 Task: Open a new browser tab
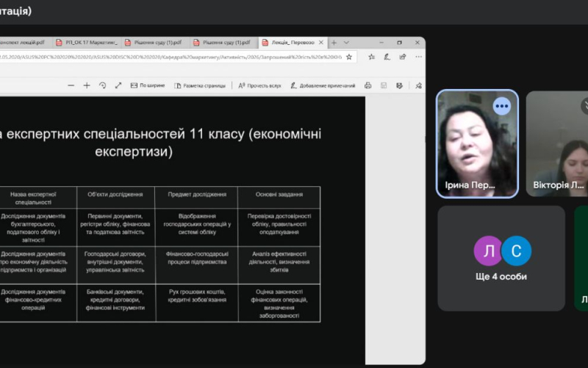[334, 43]
